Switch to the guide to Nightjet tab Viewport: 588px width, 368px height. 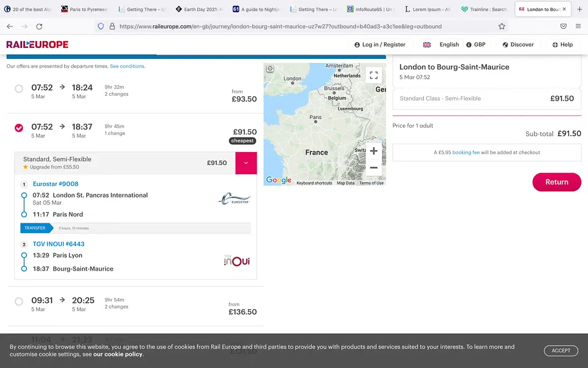click(257, 9)
